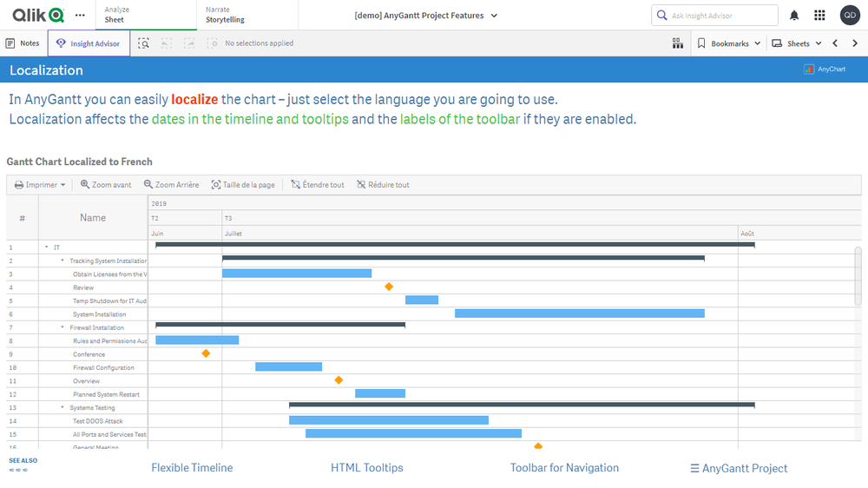Open the Flexible Timeline link
This screenshot has height=488, width=868.
192,468
